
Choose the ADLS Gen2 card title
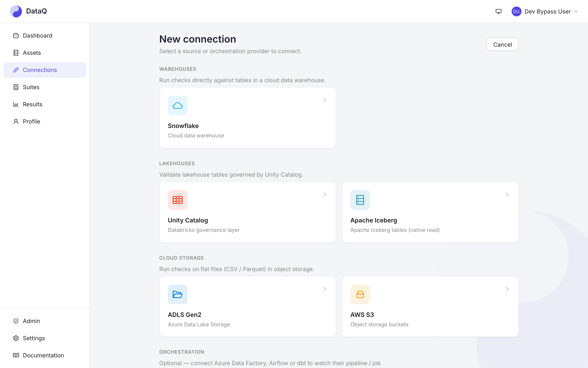point(185,315)
